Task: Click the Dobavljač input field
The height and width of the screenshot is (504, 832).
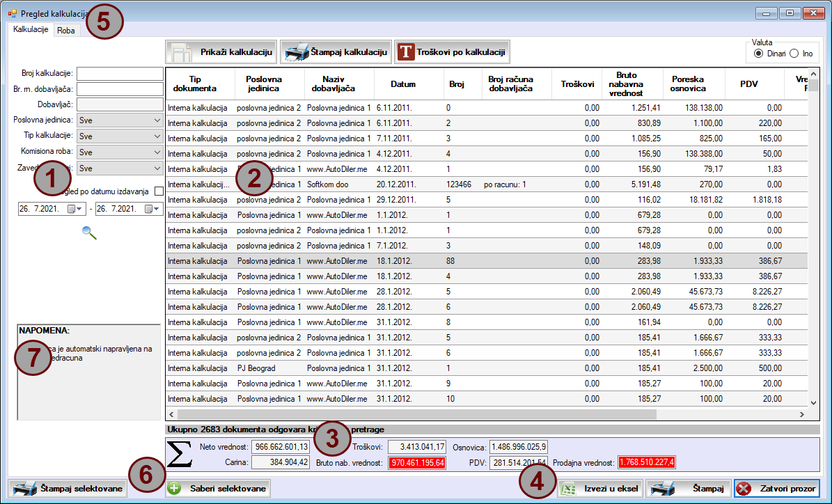Action: pos(120,104)
